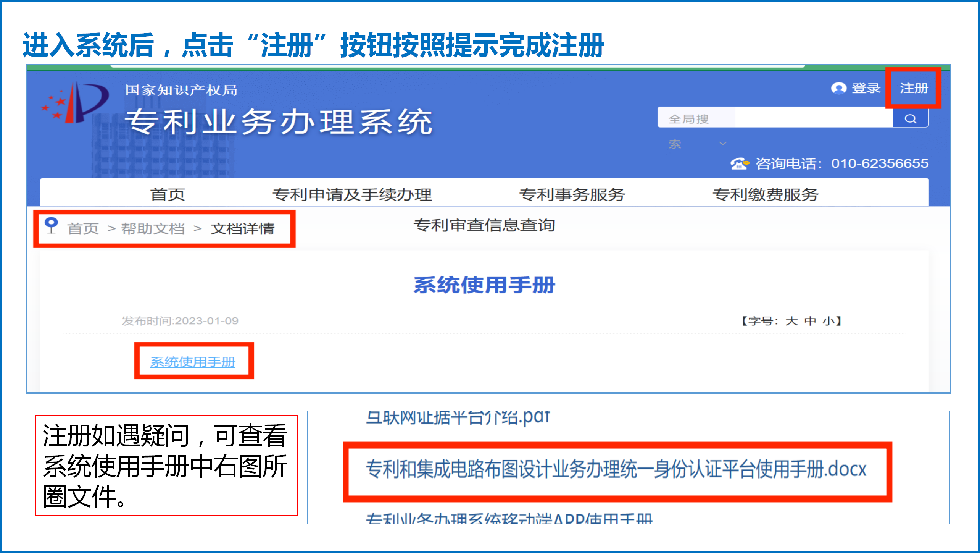Click the telephone icon next to 咨询电话
The height and width of the screenshot is (553, 980).
click(739, 163)
